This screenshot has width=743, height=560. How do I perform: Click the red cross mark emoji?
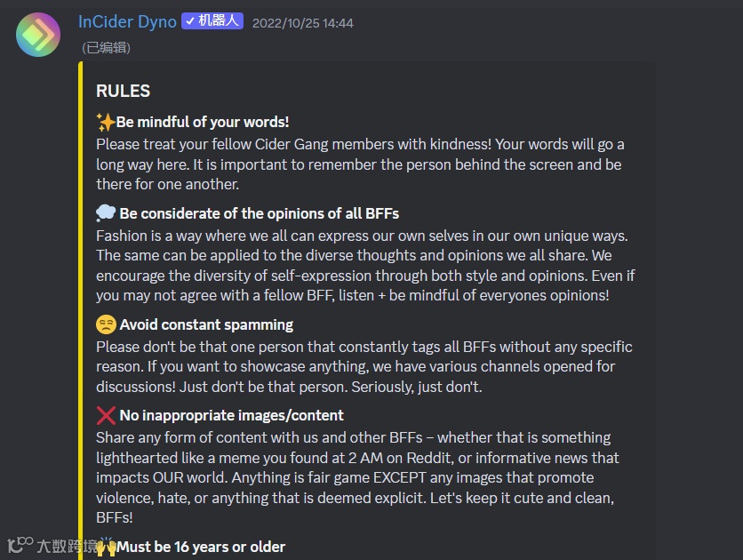coord(106,415)
